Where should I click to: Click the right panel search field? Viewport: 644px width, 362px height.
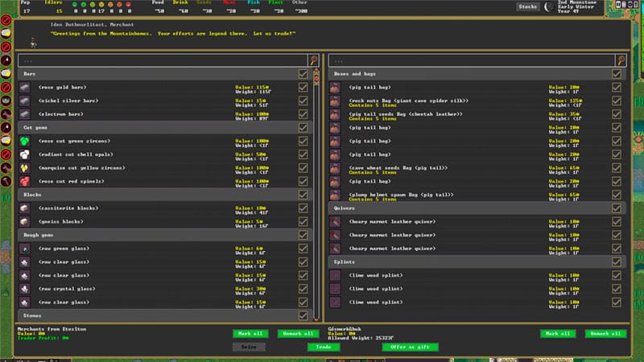[471, 60]
